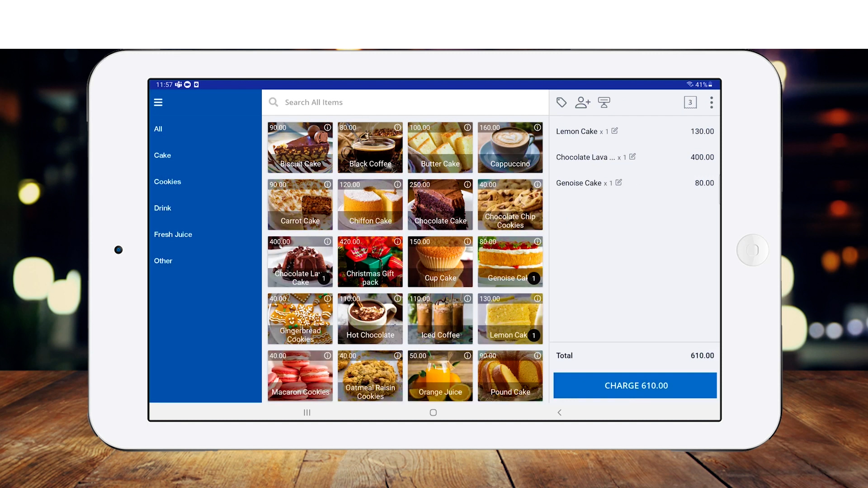Add Orange Juice to the order
Viewport: 868px width, 488px height.
coord(440,376)
